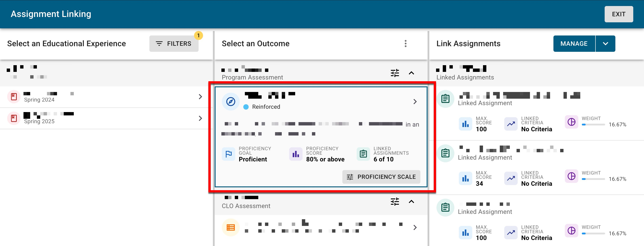Click the first linked assignment's weight pie icon
644x246 pixels.
(x=571, y=122)
